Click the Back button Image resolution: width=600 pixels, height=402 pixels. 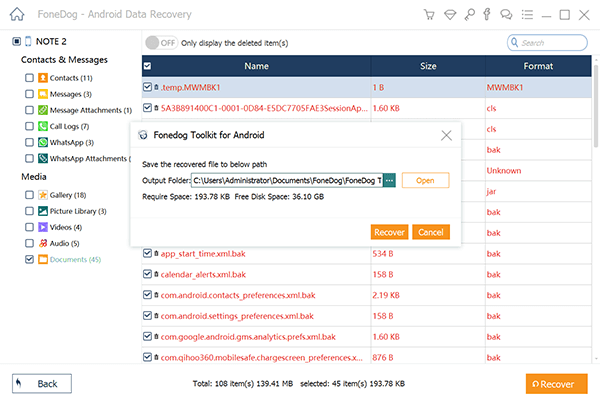point(42,384)
